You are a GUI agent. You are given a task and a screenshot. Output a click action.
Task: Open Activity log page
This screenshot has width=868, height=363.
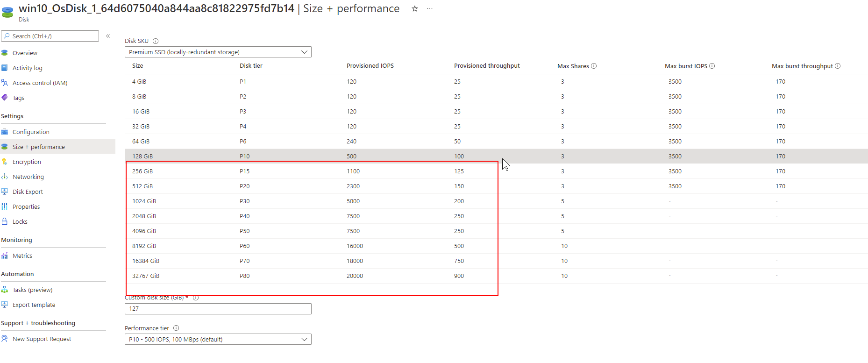click(x=28, y=68)
